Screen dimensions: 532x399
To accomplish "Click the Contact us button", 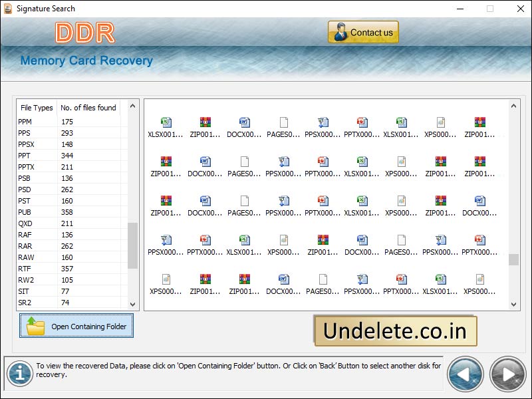I will tap(363, 32).
